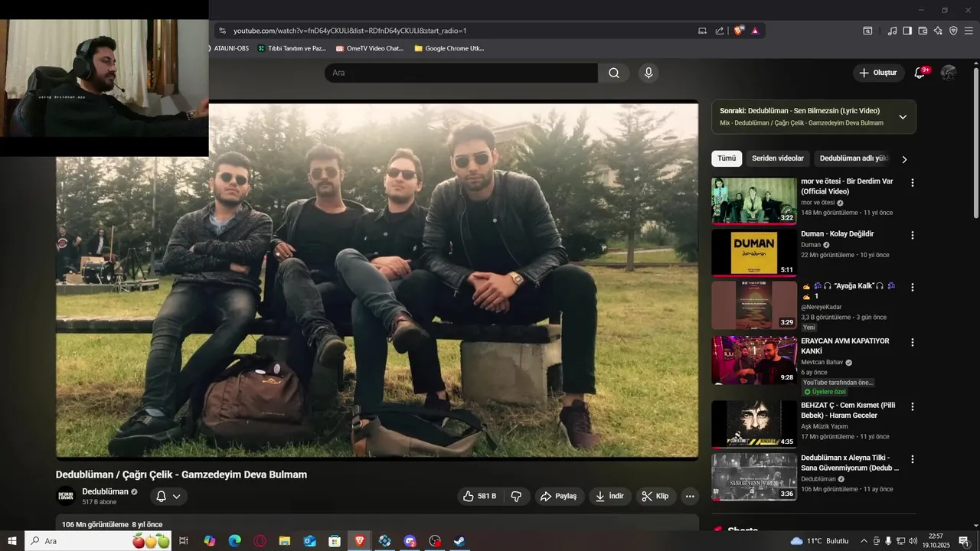This screenshot has width=980, height=551.
Task: Open options for ERAYCAN AVM KAPATIYOR video
Action: pyautogui.click(x=912, y=342)
